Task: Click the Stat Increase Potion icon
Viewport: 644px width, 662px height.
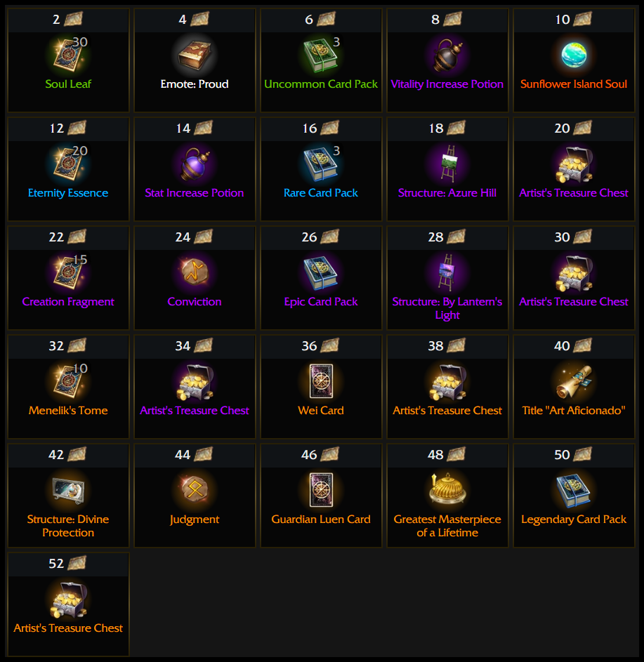Action: (x=195, y=164)
